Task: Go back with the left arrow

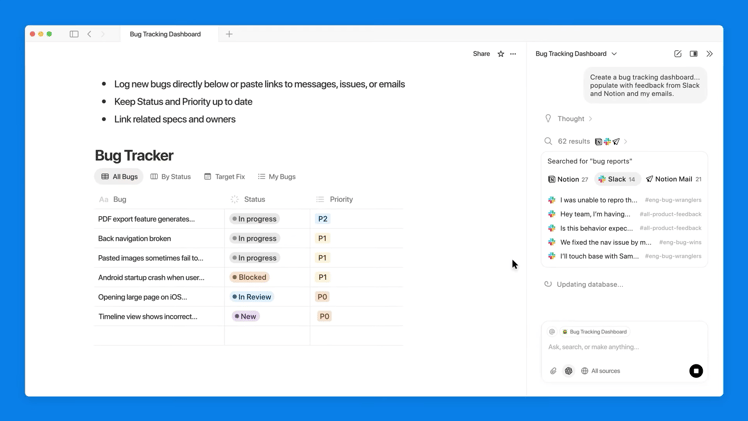Action: (x=89, y=34)
